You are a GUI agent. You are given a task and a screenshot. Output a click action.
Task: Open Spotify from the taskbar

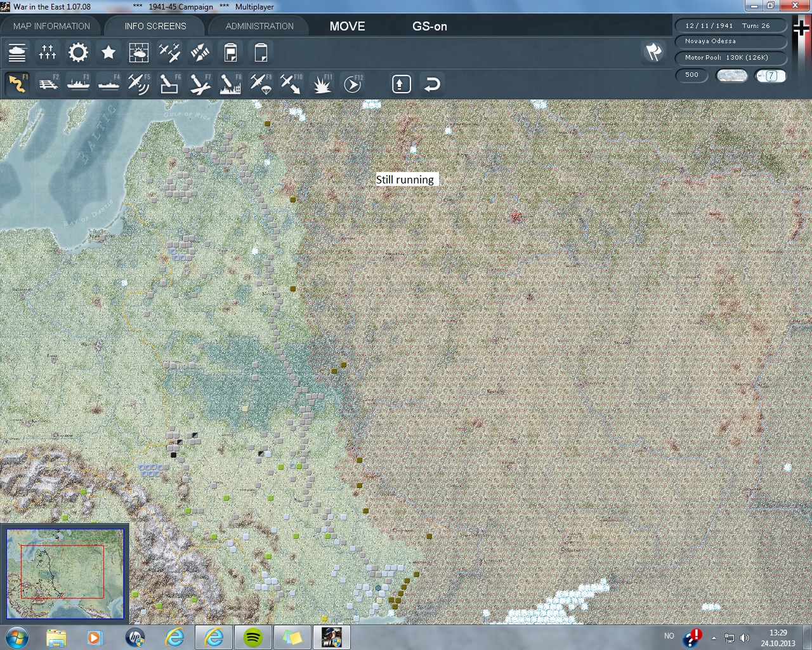coord(253,637)
